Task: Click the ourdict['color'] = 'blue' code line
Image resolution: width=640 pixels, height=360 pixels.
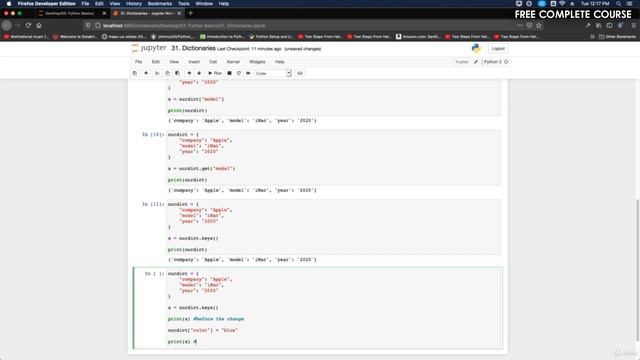Action: (202, 330)
